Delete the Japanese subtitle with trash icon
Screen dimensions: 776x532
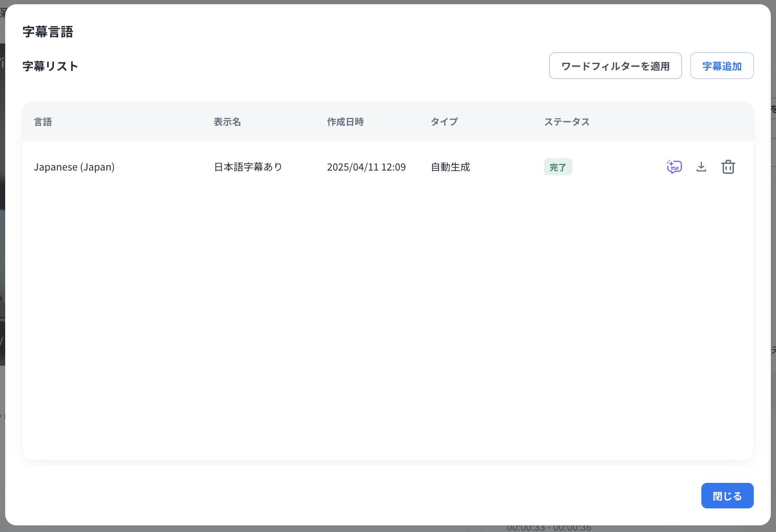(x=728, y=167)
